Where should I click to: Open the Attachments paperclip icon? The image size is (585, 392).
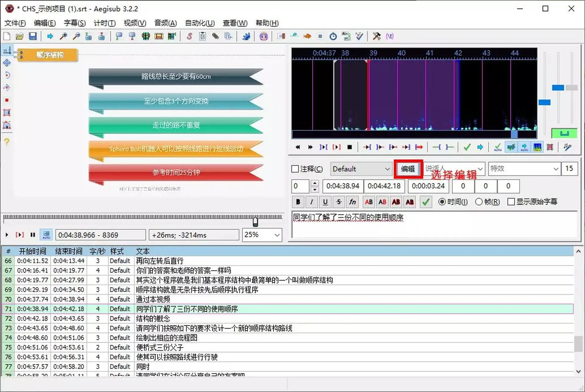click(x=215, y=37)
